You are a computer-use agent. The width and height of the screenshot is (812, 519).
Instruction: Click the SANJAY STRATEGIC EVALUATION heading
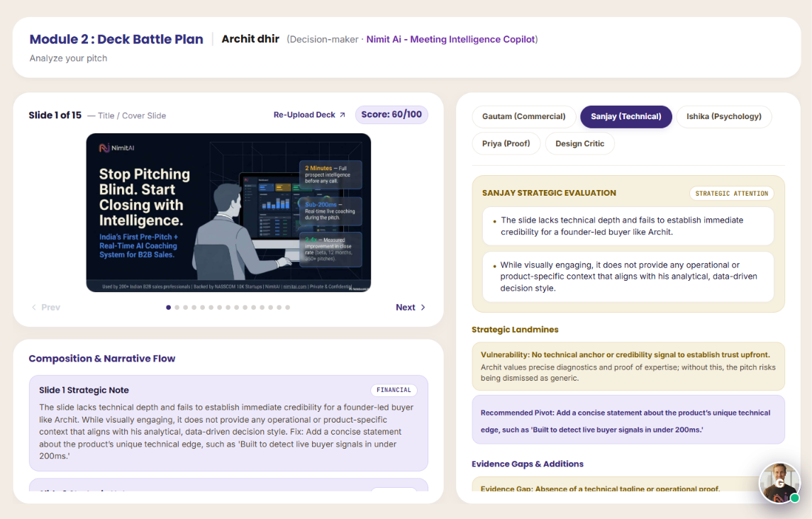tap(549, 193)
